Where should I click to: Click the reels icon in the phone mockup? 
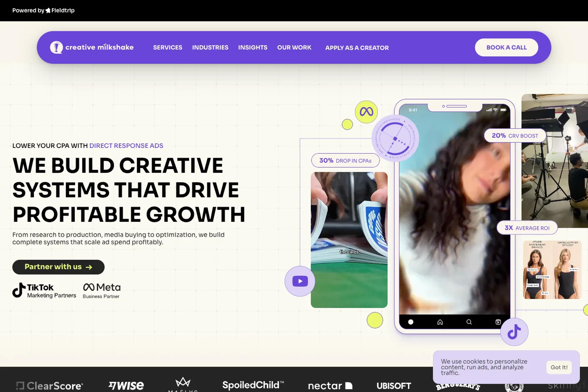tap(498, 322)
